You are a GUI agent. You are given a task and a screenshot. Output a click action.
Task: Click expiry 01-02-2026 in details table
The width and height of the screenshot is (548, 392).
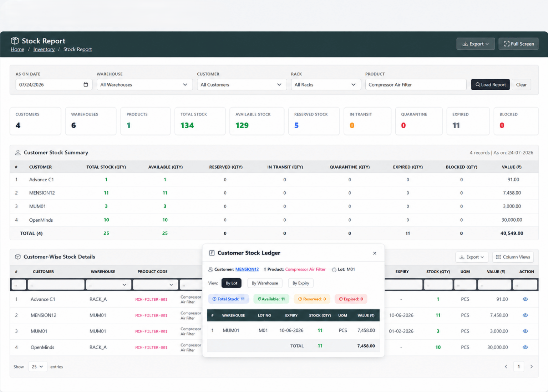[401, 331]
